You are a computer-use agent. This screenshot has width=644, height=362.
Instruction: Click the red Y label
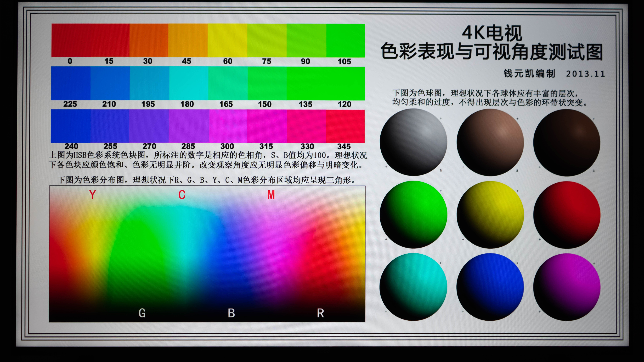pyautogui.click(x=92, y=195)
